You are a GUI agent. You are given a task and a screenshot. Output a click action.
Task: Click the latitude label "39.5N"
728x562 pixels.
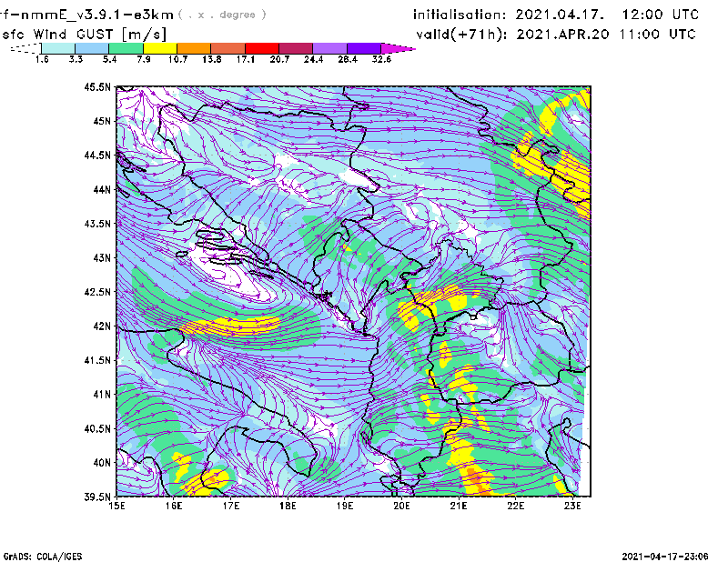click(x=97, y=497)
